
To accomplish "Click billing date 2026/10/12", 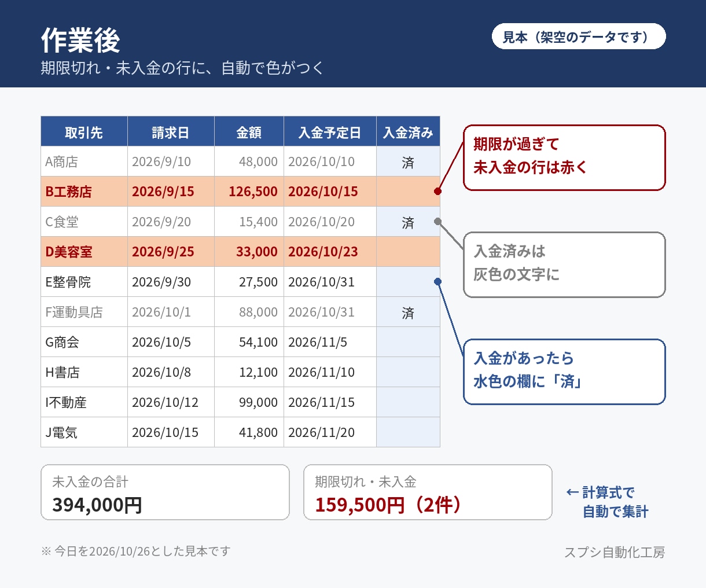I will point(171,402).
